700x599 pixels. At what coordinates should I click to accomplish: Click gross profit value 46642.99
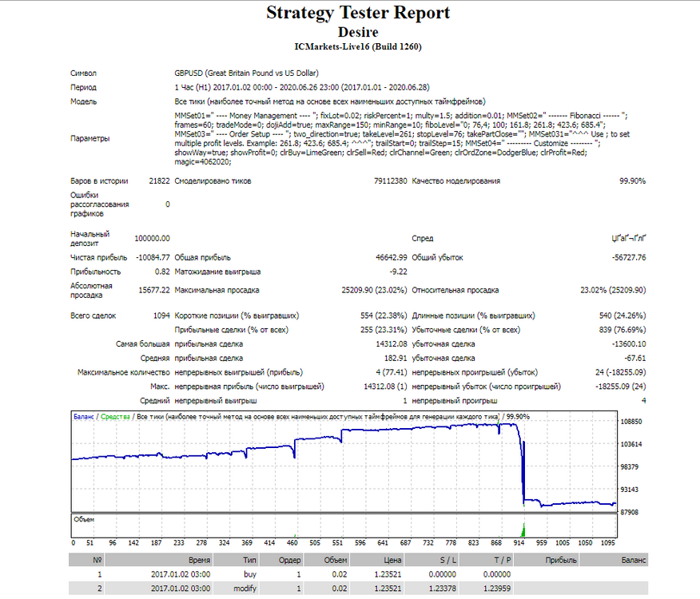tap(392, 257)
